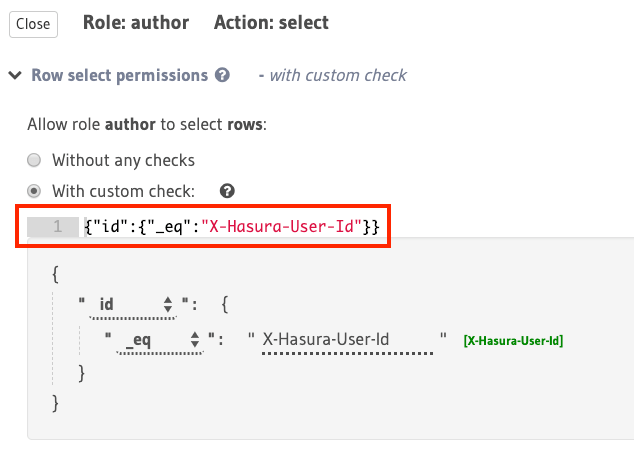Image resolution: width=634 pixels, height=453 pixels.
Task: Collapse the Row select permissions section
Action: [x=14, y=75]
